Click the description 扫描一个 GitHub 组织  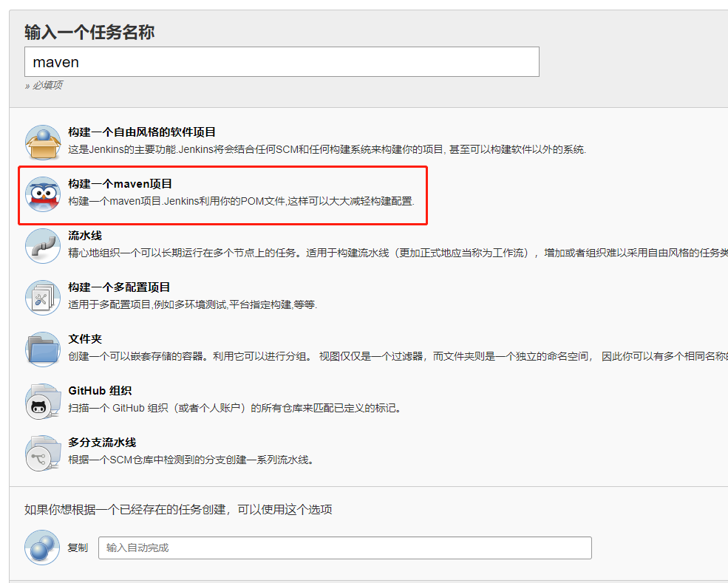[235, 408]
